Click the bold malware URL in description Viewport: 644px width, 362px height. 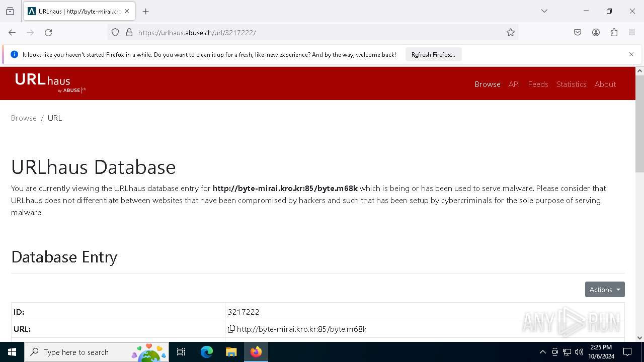point(285,189)
